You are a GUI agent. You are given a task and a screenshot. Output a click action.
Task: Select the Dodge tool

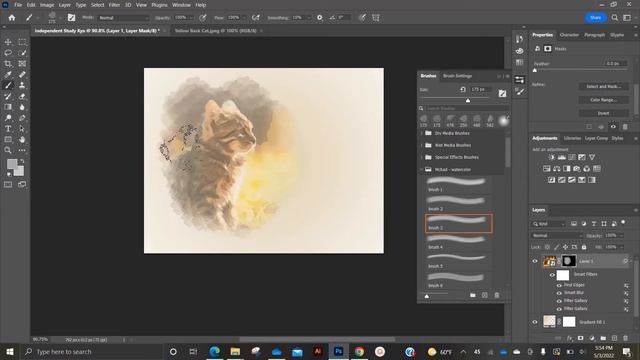click(x=8, y=118)
